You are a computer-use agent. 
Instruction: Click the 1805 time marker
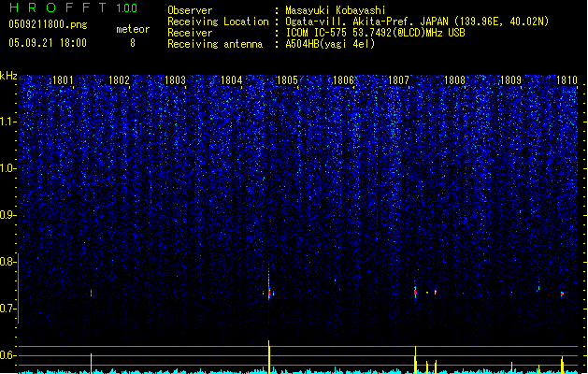click(x=287, y=80)
